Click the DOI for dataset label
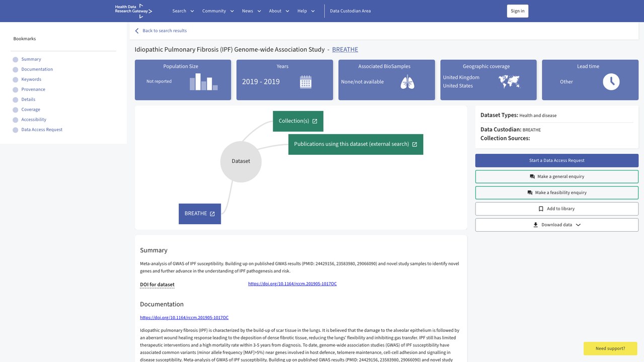 point(157,285)
